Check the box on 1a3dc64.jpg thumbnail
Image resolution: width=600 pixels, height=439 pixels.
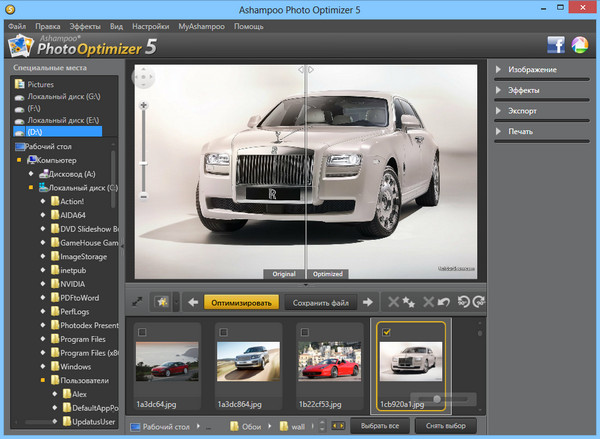point(141,332)
